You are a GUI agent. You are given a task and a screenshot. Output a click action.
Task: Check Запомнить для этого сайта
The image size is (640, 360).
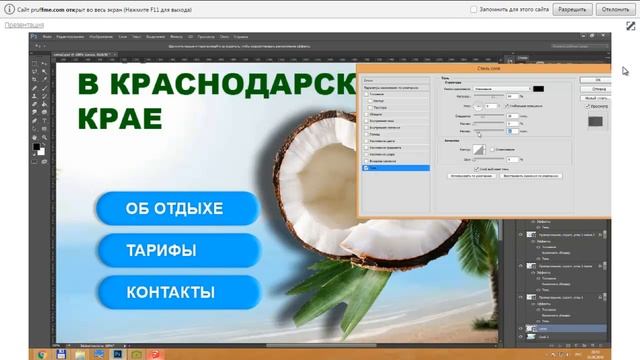click(x=473, y=9)
